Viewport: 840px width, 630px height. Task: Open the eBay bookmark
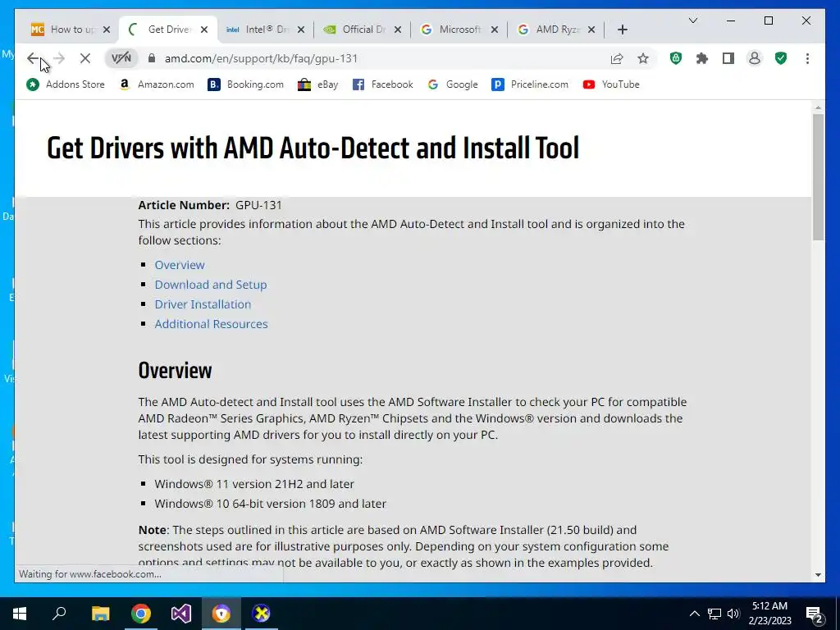[318, 84]
